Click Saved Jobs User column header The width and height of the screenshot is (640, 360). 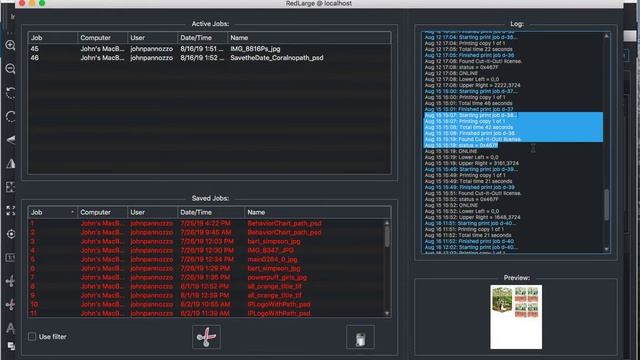coord(152,212)
